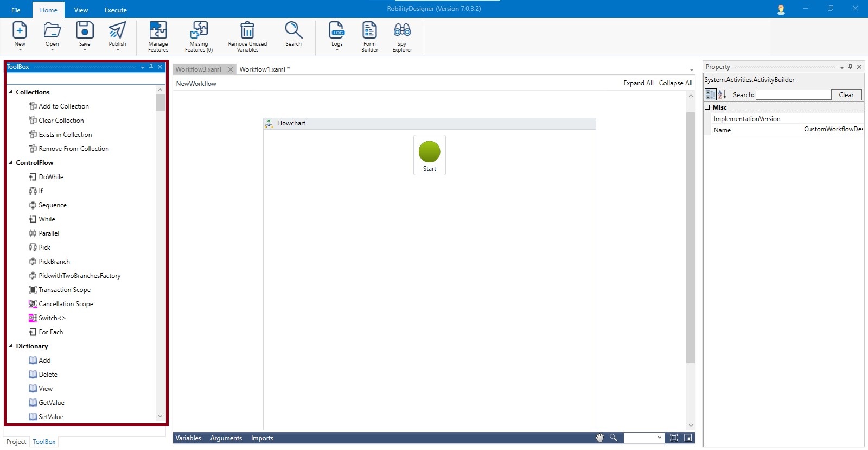The width and height of the screenshot is (868, 450).
Task: Click the Remove Unused Variables icon
Action: (247, 30)
